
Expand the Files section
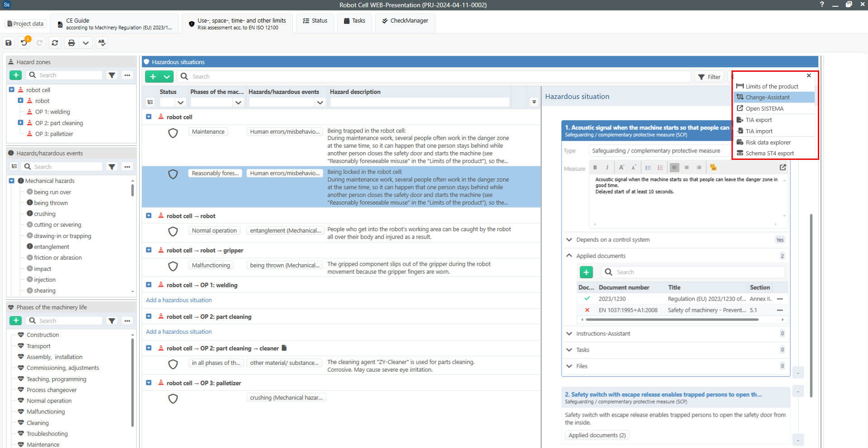(x=569, y=366)
